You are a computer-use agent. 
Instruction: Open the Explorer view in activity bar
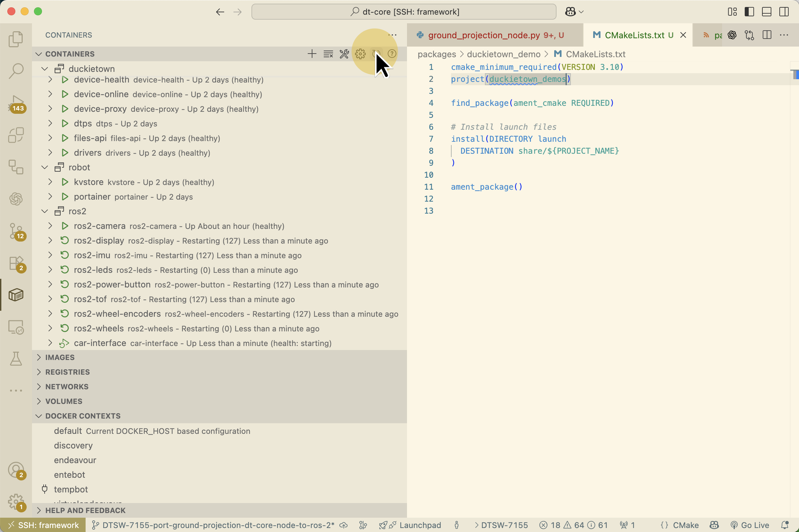(16, 39)
